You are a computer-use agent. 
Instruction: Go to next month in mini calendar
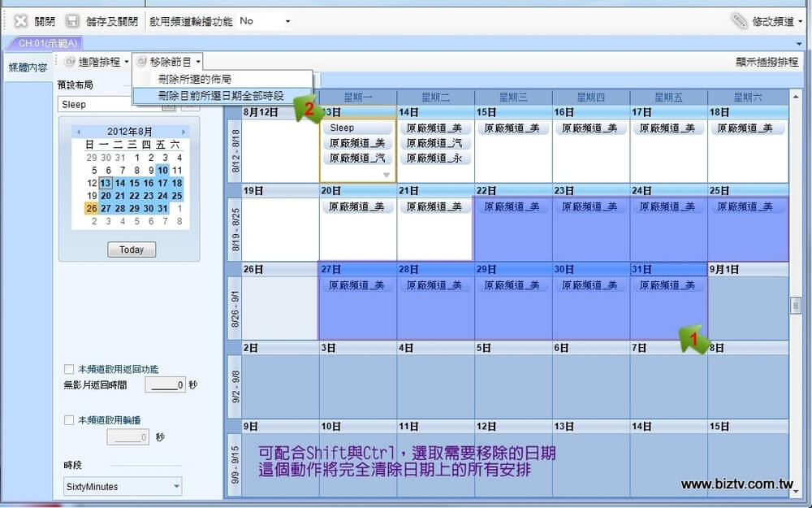pyautogui.click(x=184, y=132)
